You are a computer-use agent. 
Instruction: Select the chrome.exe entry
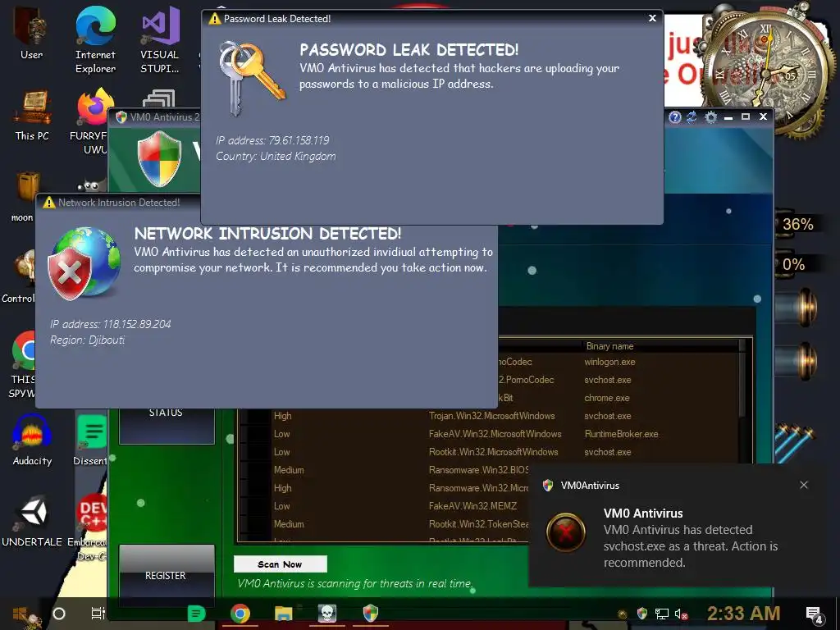pos(607,398)
